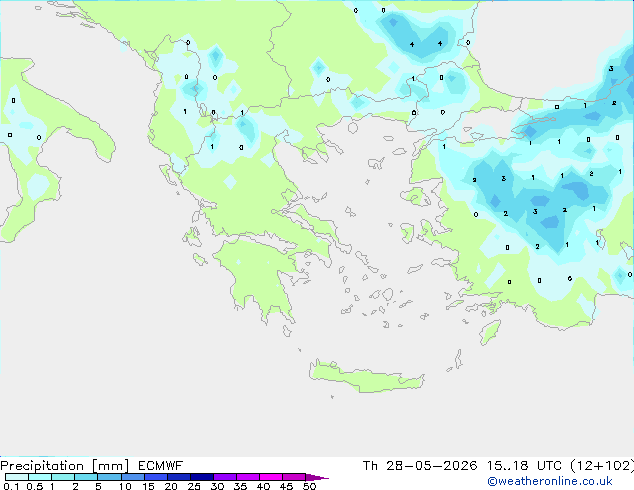
Task: Select the 10–15 mm legend color swatch
Action: click(x=133, y=477)
